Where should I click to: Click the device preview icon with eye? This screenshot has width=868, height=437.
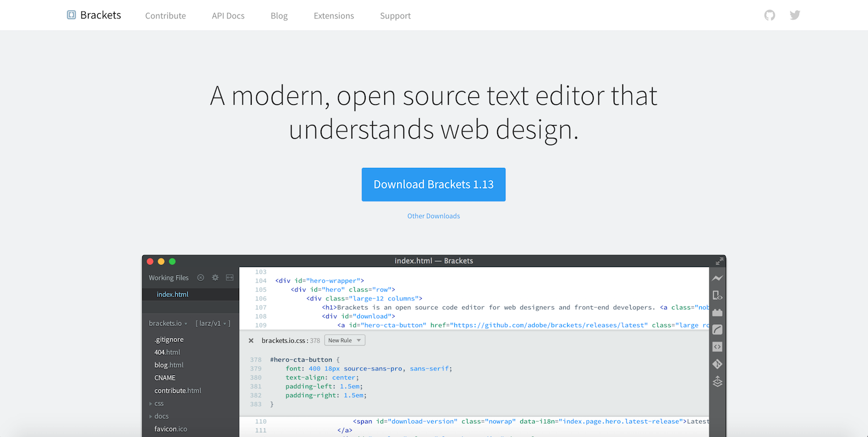(718, 295)
